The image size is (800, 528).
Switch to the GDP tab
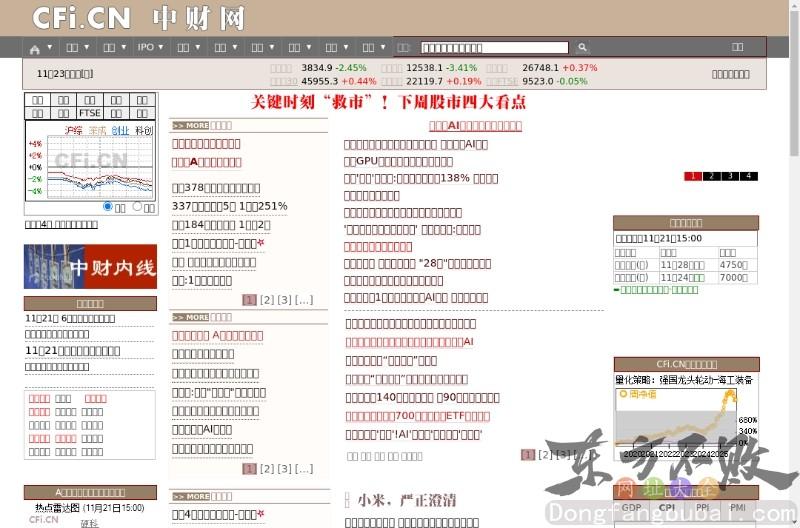point(632,508)
